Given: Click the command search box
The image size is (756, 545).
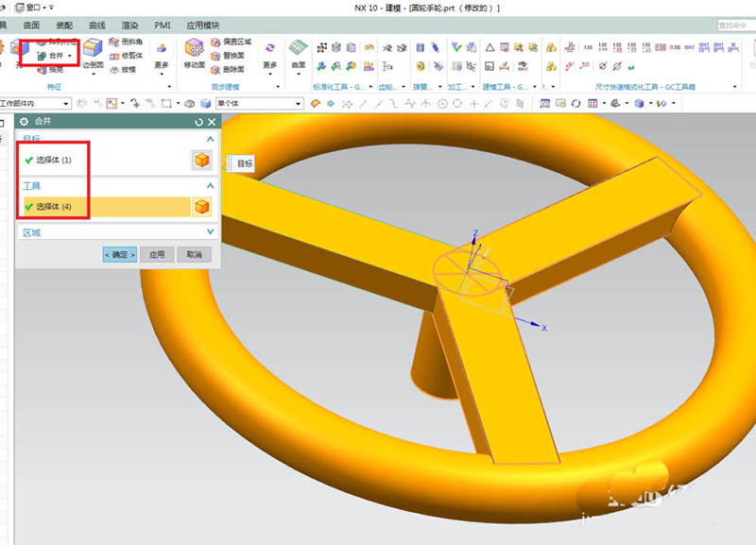Looking at the screenshot, I should (735, 26).
